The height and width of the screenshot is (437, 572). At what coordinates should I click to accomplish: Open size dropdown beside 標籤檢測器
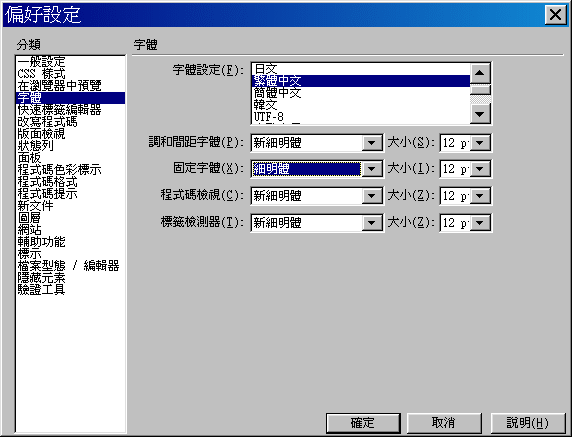pyautogui.click(x=480, y=223)
